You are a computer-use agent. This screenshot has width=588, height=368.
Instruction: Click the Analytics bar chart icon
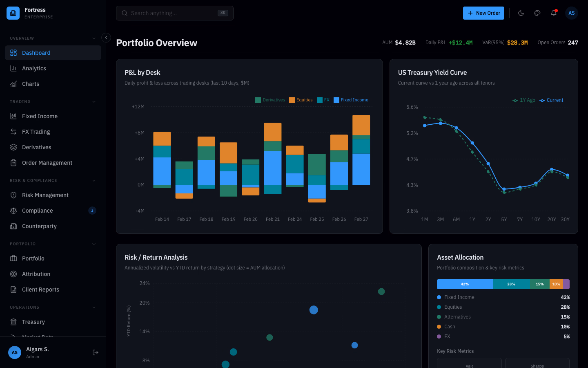(x=13, y=68)
